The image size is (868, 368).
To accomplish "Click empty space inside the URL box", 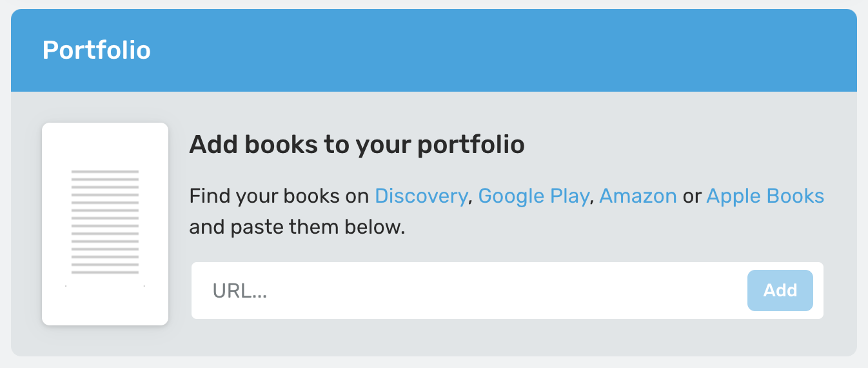I will [x=503, y=291].
